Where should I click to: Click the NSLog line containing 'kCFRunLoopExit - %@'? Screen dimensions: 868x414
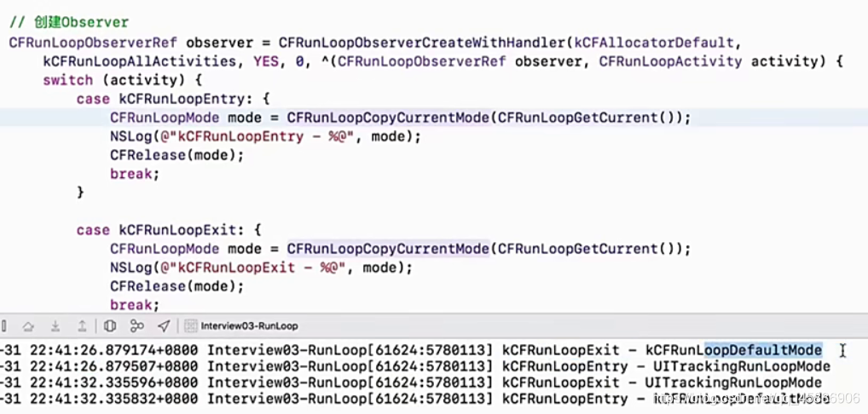[x=261, y=268]
